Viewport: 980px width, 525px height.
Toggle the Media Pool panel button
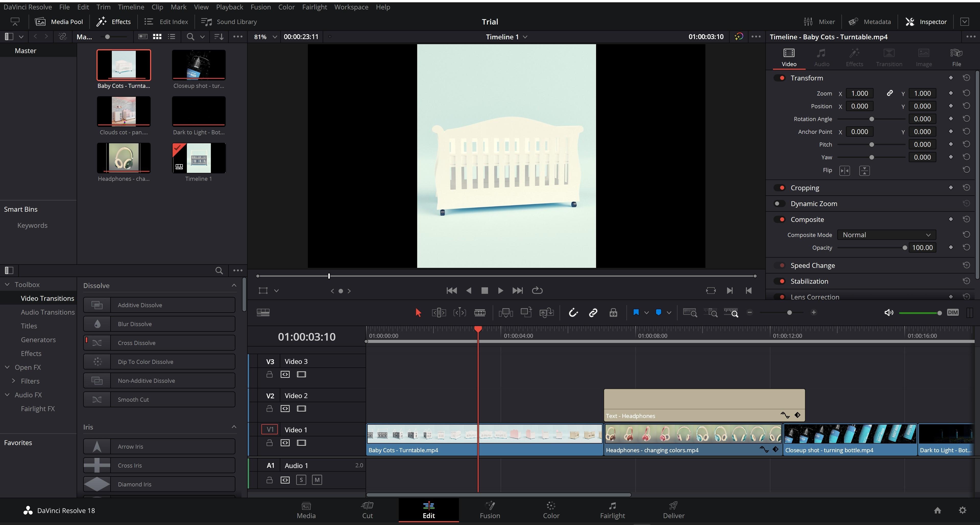[x=59, y=22]
